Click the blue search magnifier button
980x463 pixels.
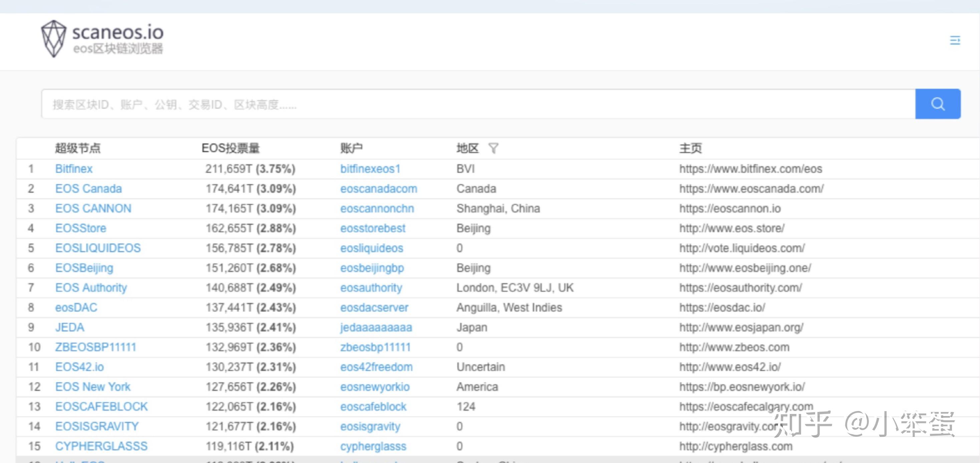(x=938, y=104)
